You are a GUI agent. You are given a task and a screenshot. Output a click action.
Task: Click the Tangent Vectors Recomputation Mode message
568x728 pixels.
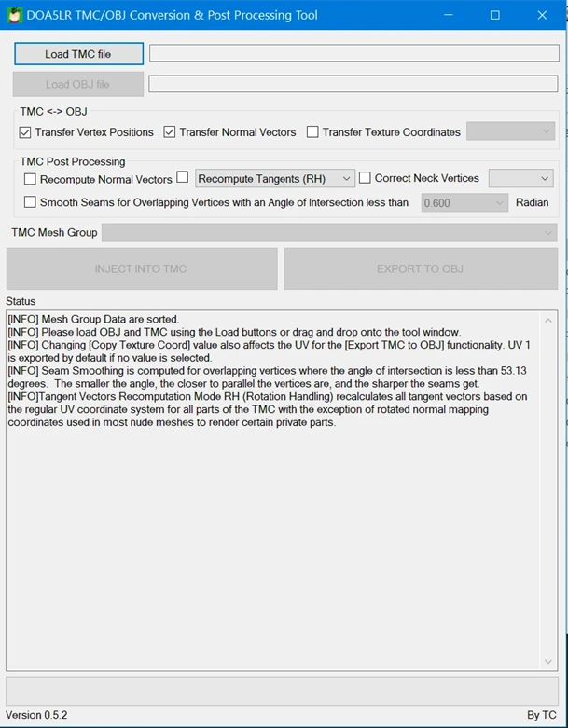pos(268,409)
